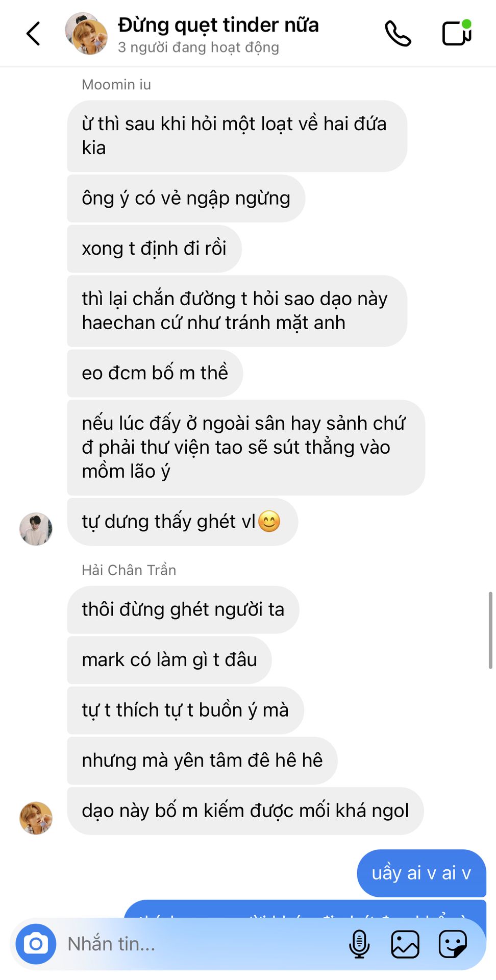Open the sticker picker icon
The width and height of the screenshot is (496, 980).
(453, 944)
